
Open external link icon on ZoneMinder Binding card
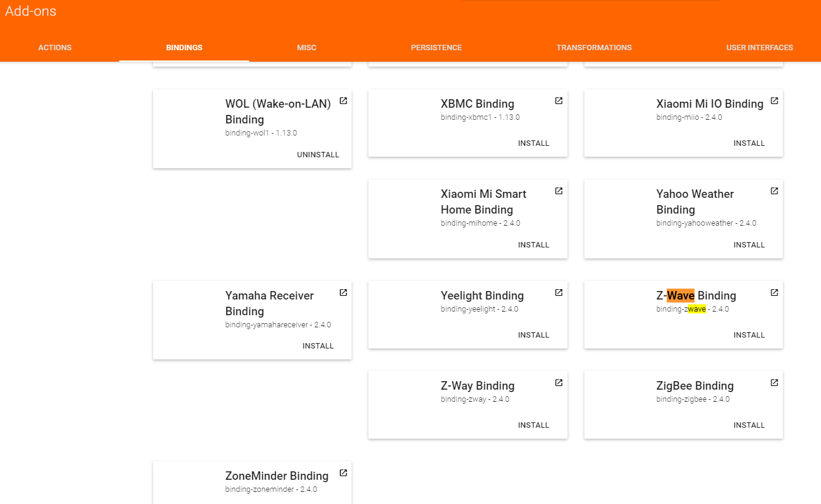click(343, 473)
